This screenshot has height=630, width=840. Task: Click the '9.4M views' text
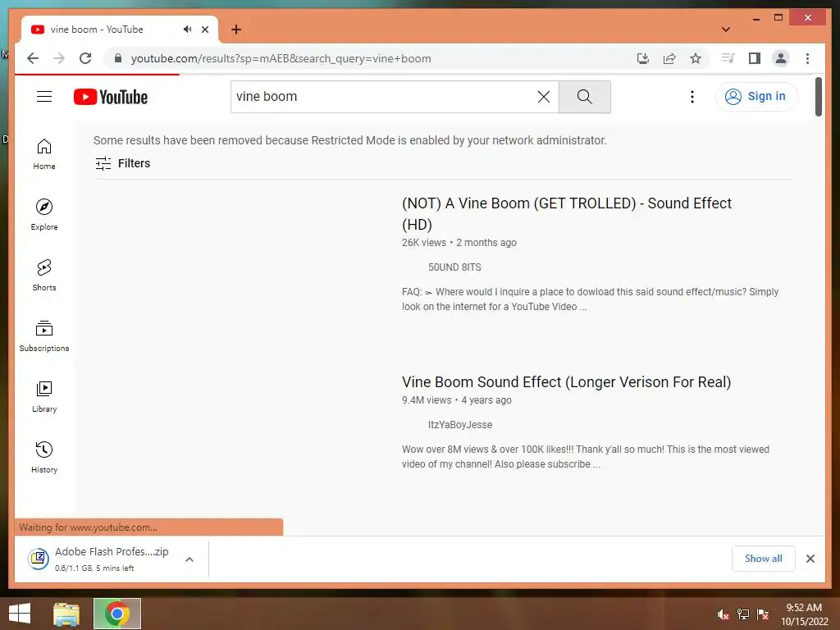tap(427, 400)
